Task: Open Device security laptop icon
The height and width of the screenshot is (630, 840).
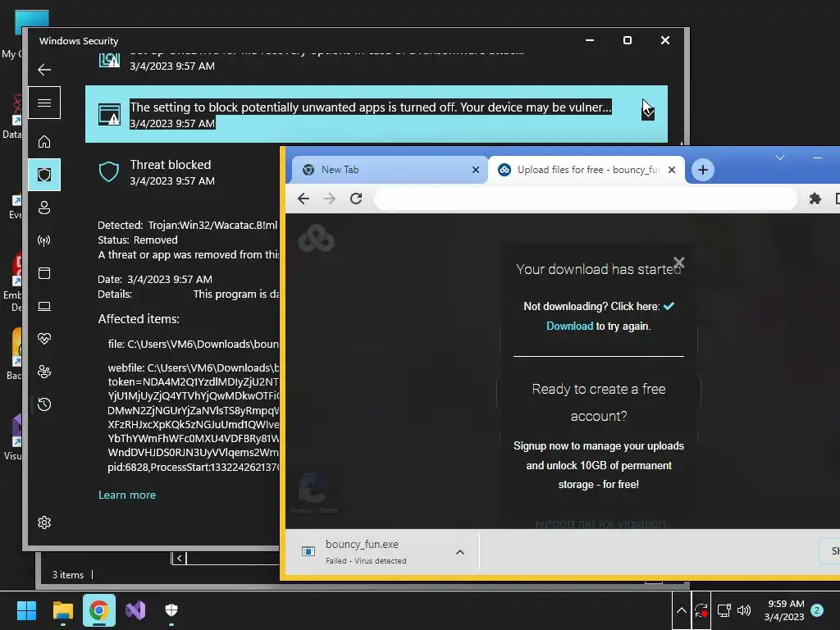Action: coord(44,306)
